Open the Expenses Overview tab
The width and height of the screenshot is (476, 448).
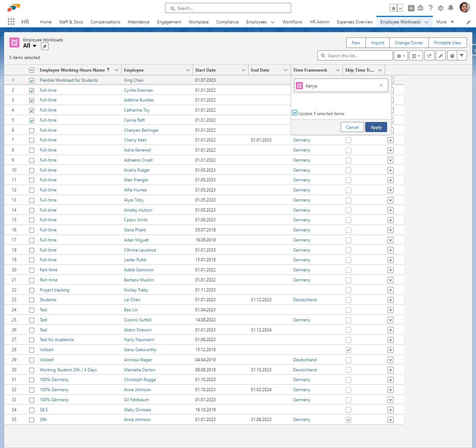[355, 22]
